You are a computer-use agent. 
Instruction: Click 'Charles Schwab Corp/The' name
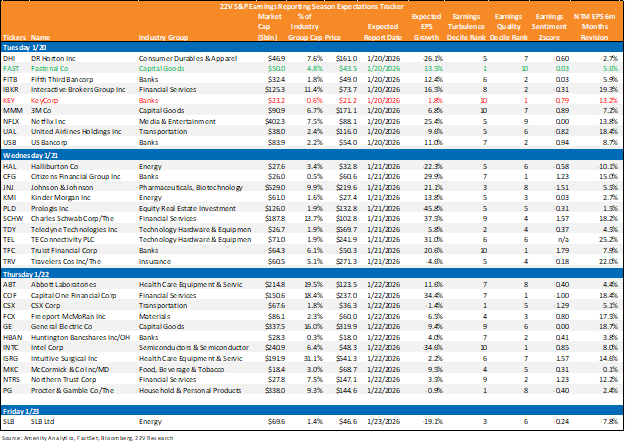pyautogui.click(x=72, y=219)
